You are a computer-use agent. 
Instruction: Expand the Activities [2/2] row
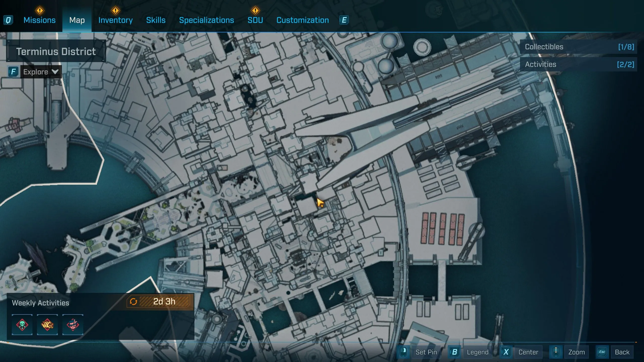[579, 64]
